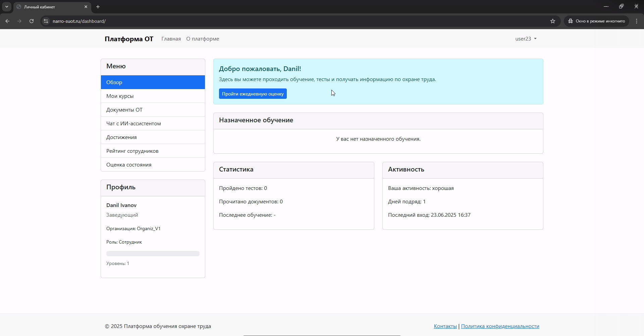Bookmark this page with the star icon
644x336 pixels.
click(553, 21)
